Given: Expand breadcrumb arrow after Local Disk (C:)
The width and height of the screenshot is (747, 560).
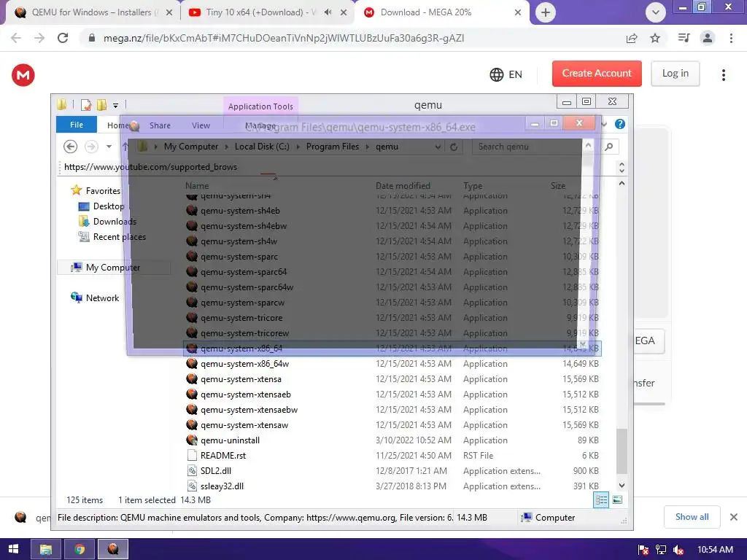Looking at the screenshot, I should [x=298, y=147].
